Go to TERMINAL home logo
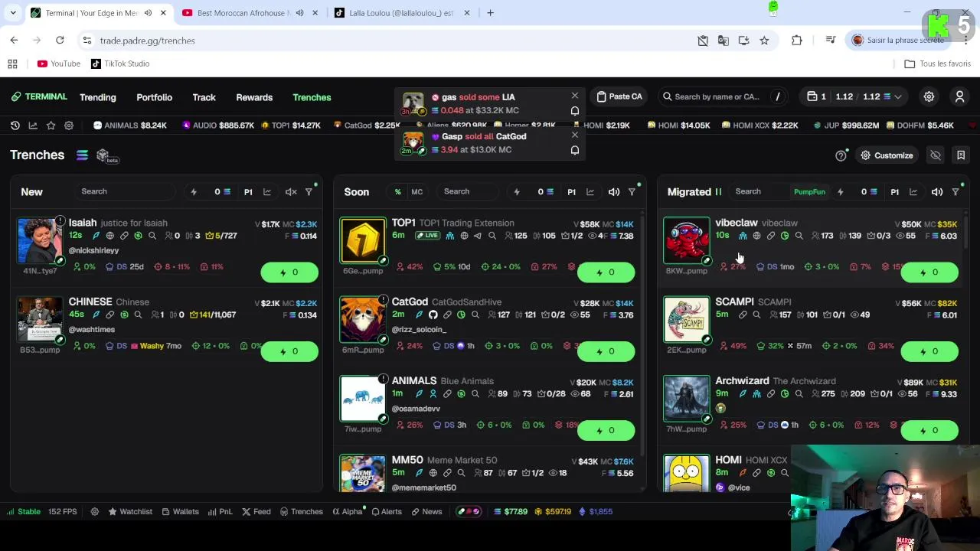This screenshot has width=980, height=551. (39, 97)
